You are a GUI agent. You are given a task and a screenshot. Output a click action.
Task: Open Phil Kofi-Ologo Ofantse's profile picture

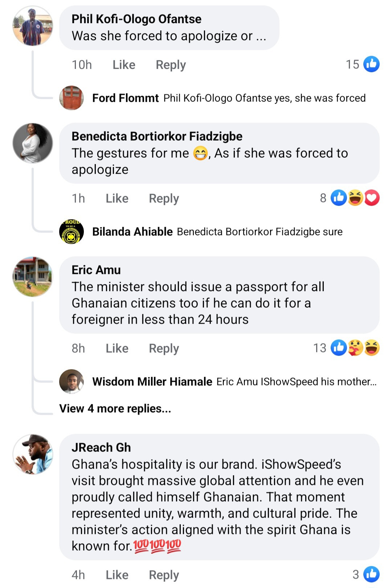[x=33, y=26]
